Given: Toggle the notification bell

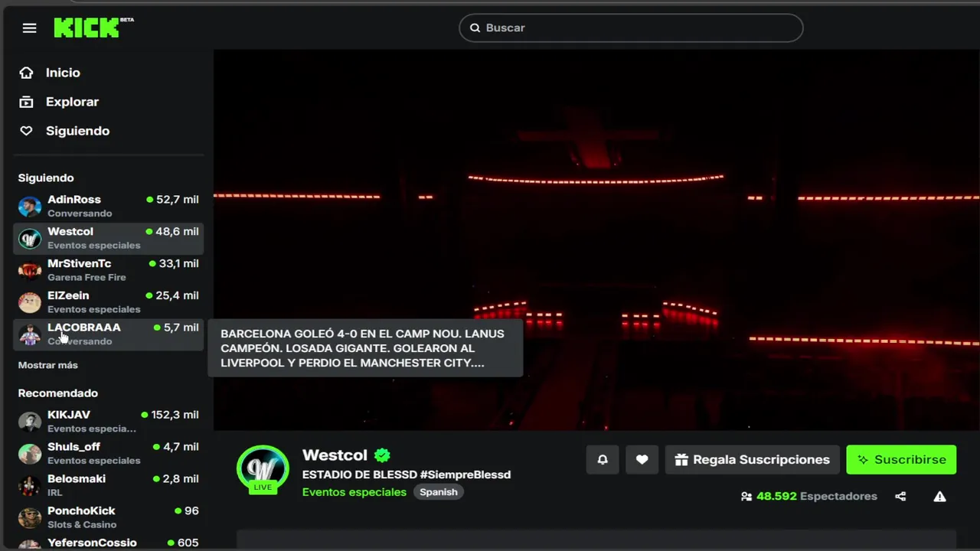Looking at the screenshot, I should click(603, 460).
